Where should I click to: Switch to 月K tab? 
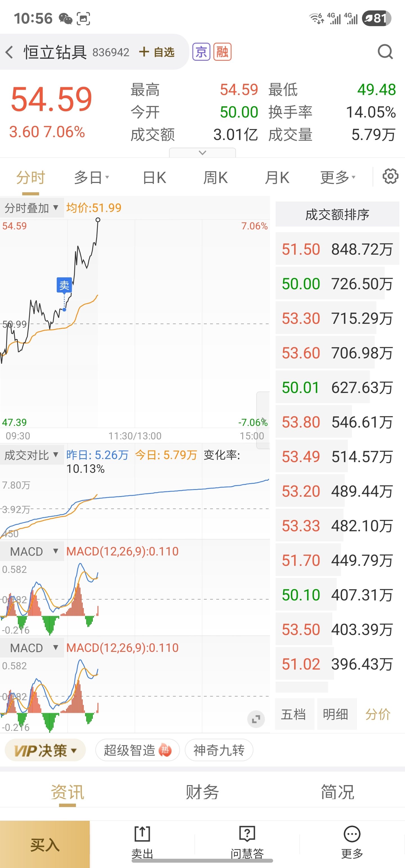(x=277, y=177)
